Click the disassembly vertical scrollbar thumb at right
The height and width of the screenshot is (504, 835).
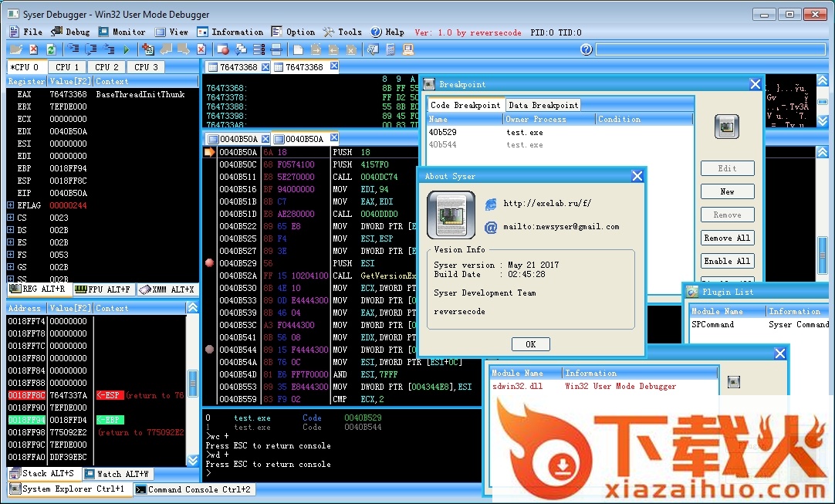[823, 254]
